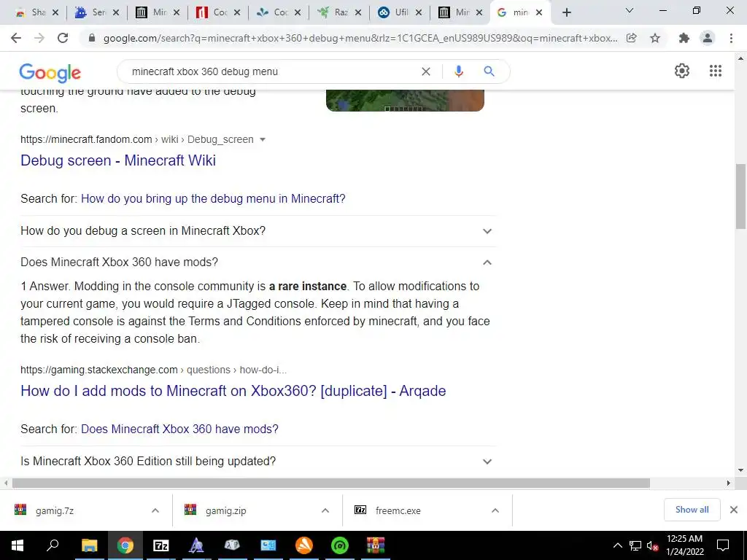Viewport: 747px width, 560px height.
Task: Search for 'Does Minecraft Xbox 360 have mods?'
Action: (x=179, y=429)
